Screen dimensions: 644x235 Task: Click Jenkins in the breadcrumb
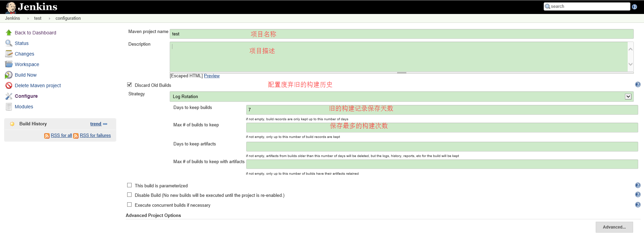coord(13,18)
